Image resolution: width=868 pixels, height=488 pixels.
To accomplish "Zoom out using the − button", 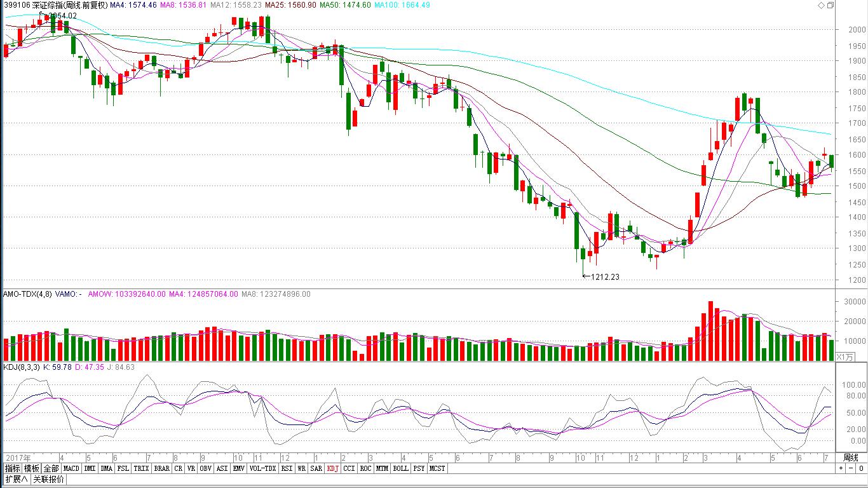I will pyautogui.click(x=851, y=468).
